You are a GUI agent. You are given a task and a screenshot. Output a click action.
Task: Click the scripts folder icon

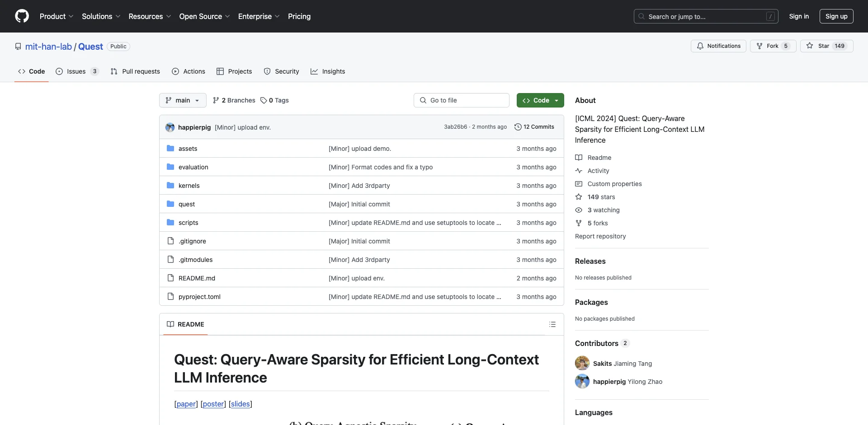point(170,222)
